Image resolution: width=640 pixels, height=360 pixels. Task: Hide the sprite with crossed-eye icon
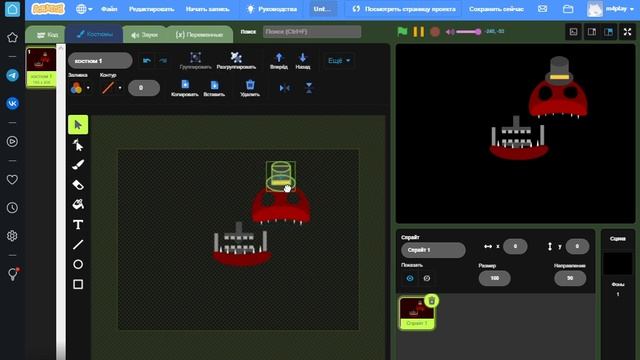coord(427,278)
